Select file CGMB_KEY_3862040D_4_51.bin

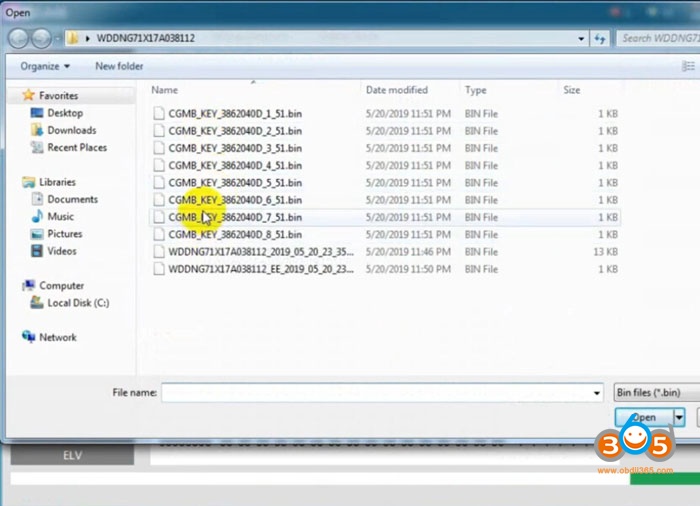point(235,166)
